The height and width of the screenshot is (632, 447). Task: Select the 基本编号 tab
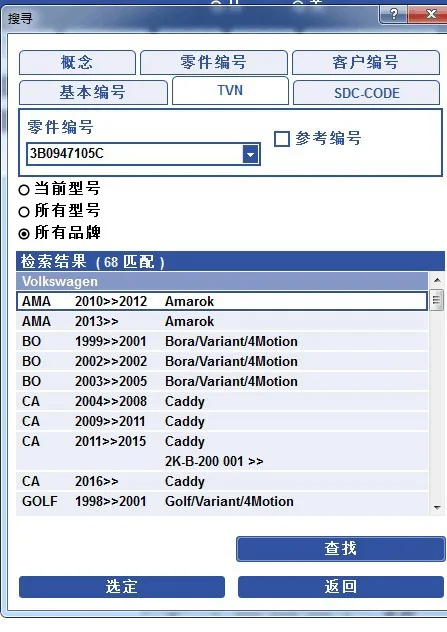(93, 92)
